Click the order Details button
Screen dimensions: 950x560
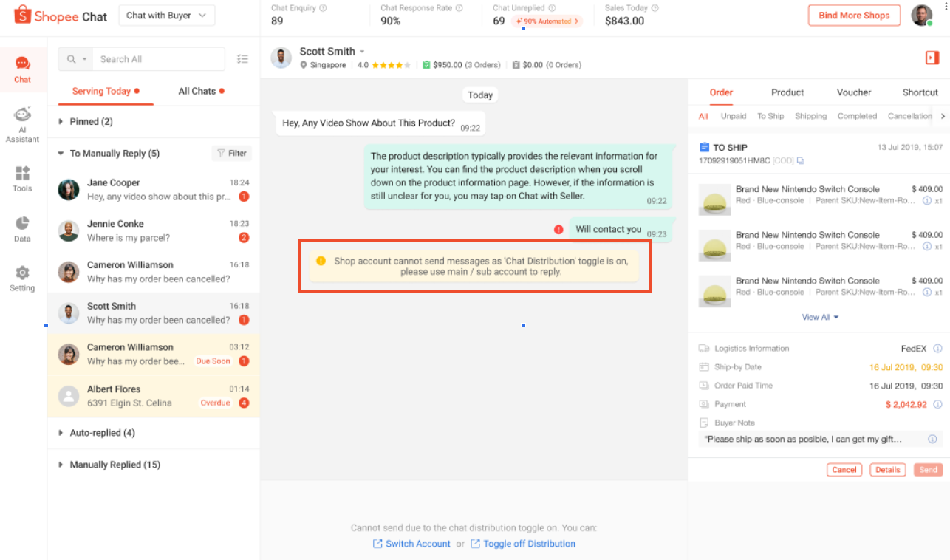point(888,470)
